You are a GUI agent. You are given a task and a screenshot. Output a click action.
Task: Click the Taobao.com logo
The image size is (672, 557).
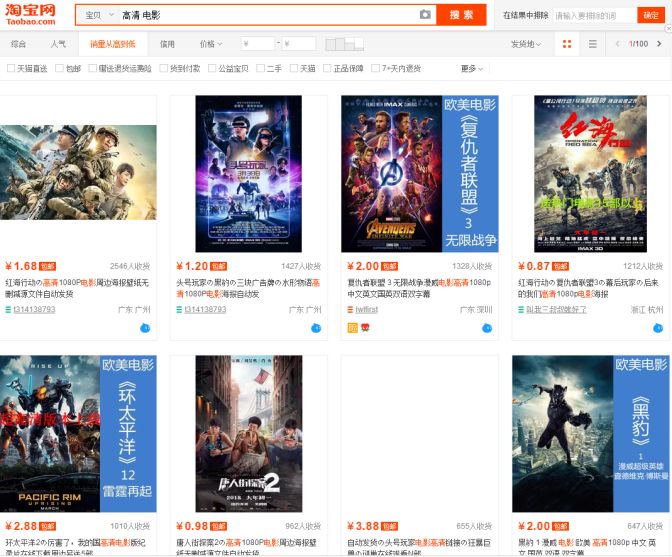pos(30,15)
